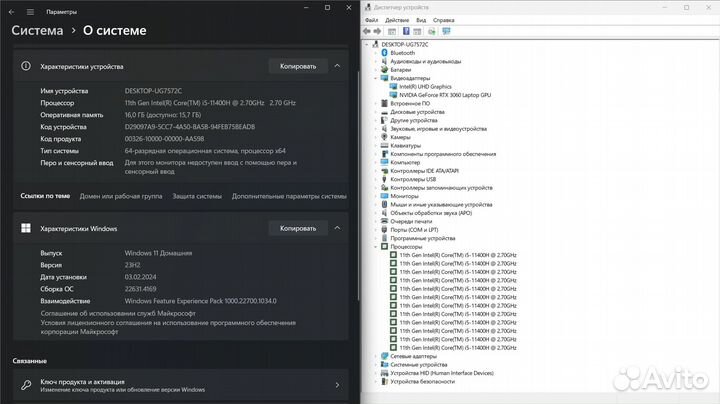Collapse the Видеоадаптеры category
Screen dimensions: 720x404
(x=376, y=78)
